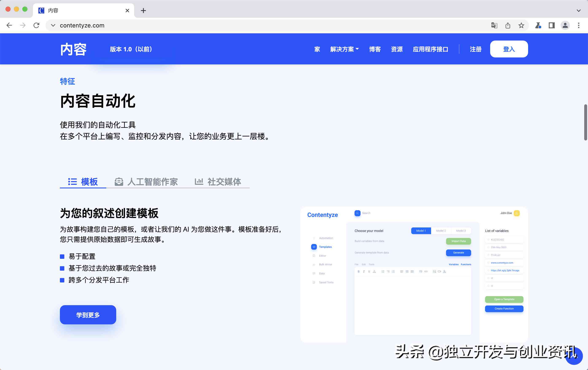This screenshot has width=588, height=370.
Task: Click the page vertical scrollbar thumb
Action: click(585, 122)
